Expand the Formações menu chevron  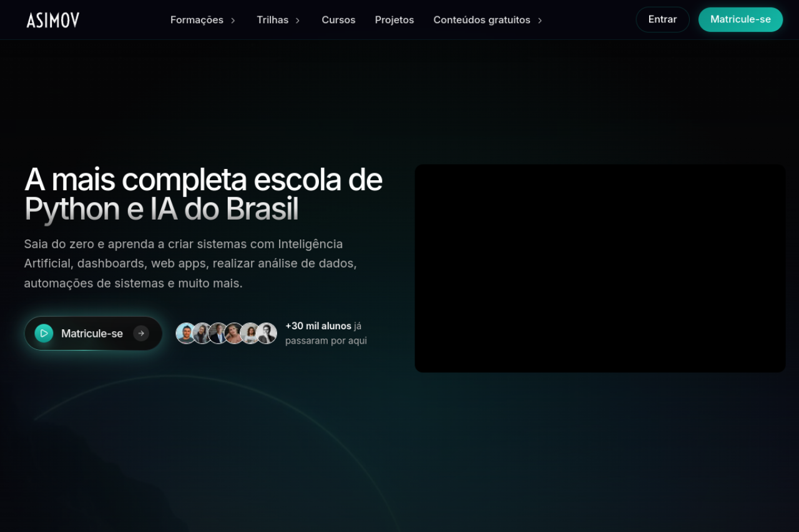(233, 20)
